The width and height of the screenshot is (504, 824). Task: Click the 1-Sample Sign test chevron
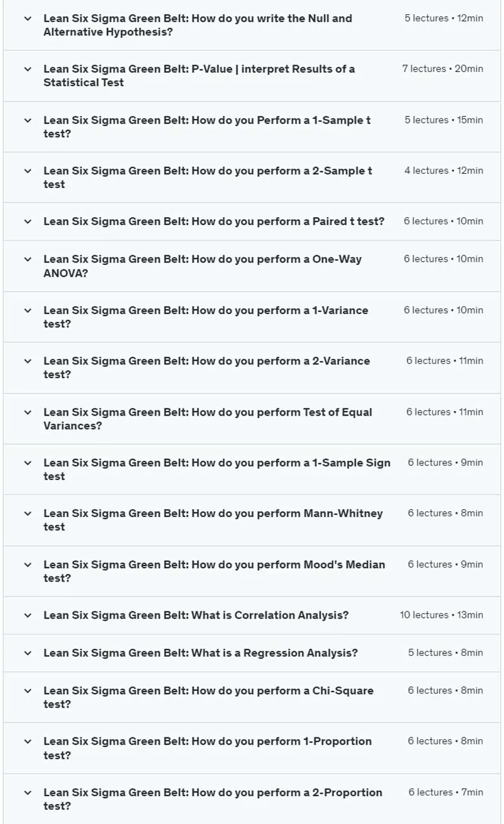point(27,463)
